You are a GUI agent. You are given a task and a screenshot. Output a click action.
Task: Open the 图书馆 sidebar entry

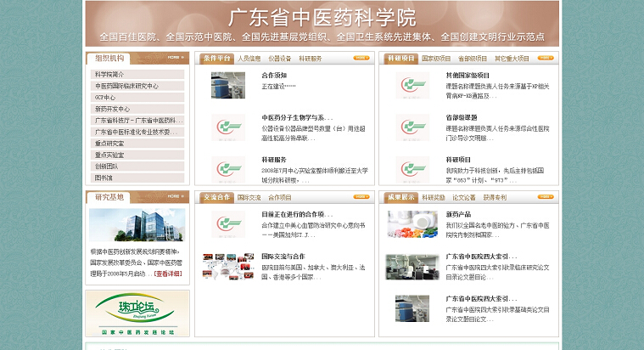[104, 178]
